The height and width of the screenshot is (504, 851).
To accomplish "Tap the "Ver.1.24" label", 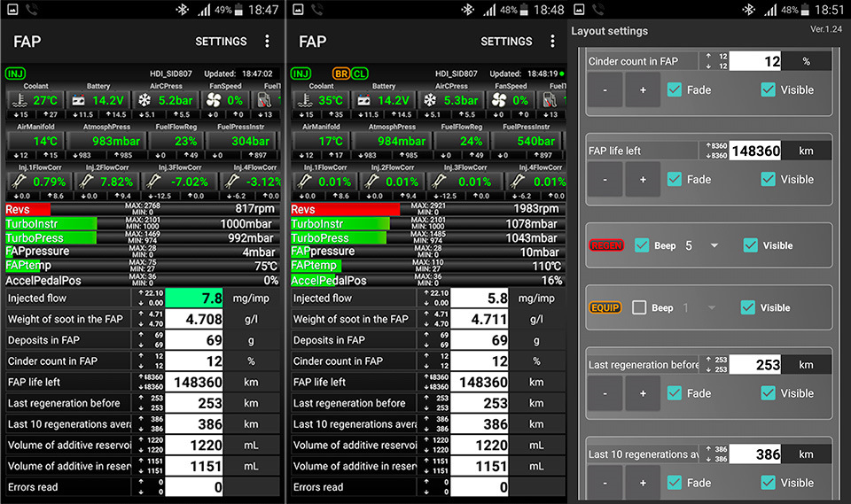I will pyautogui.click(x=826, y=29).
